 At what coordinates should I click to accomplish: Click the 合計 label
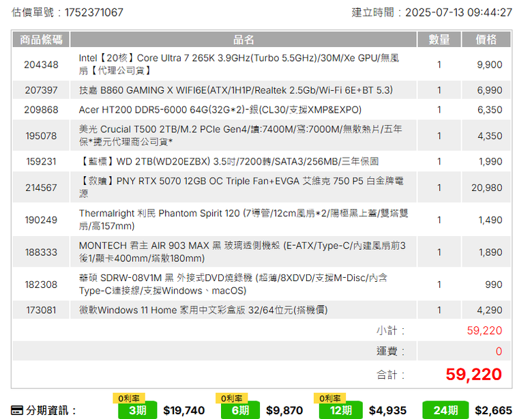(390, 375)
